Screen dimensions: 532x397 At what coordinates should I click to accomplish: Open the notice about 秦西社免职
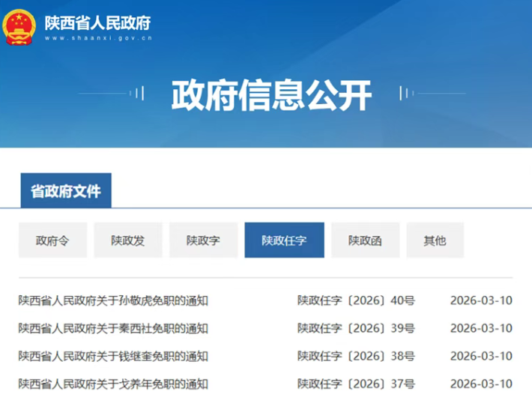[x=113, y=328]
